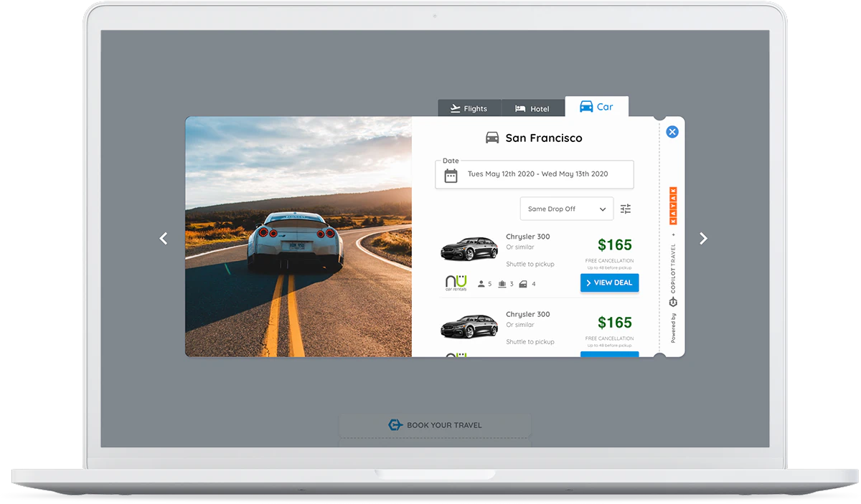Click first listing's "FREE CANCELLATION" text
This screenshot has height=504, width=861.
(x=609, y=261)
